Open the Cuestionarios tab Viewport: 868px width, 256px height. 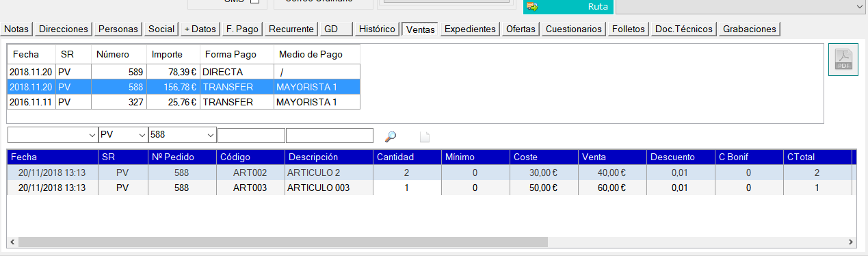click(x=574, y=29)
